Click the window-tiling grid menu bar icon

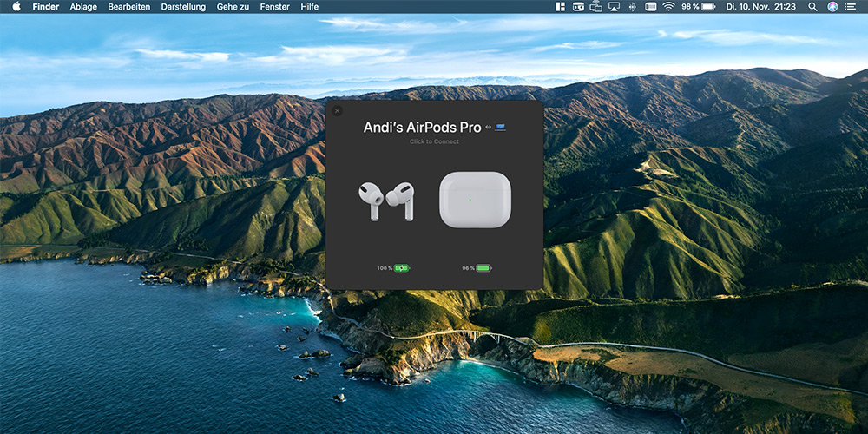(560, 7)
